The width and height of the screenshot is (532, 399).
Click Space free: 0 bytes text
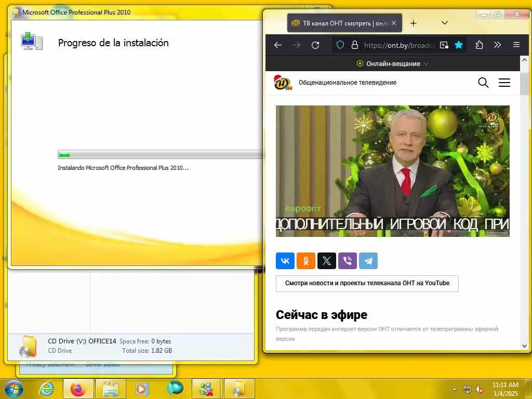[x=145, y=341]
